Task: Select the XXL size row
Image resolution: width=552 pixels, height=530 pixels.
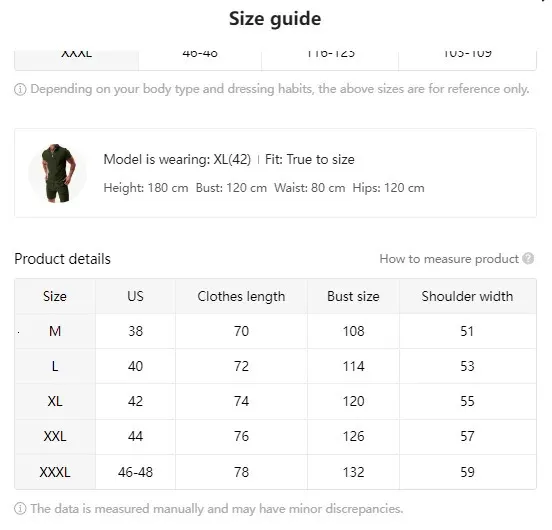Action: (275, 436)
